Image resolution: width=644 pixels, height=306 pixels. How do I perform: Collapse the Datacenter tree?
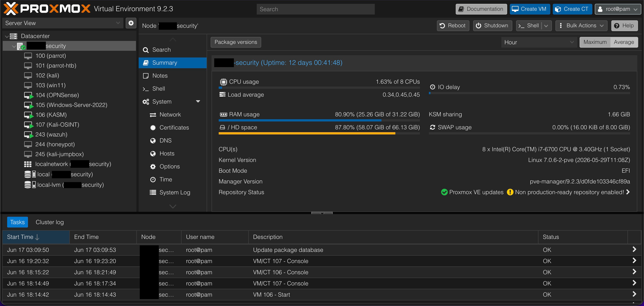coord(7,36)
